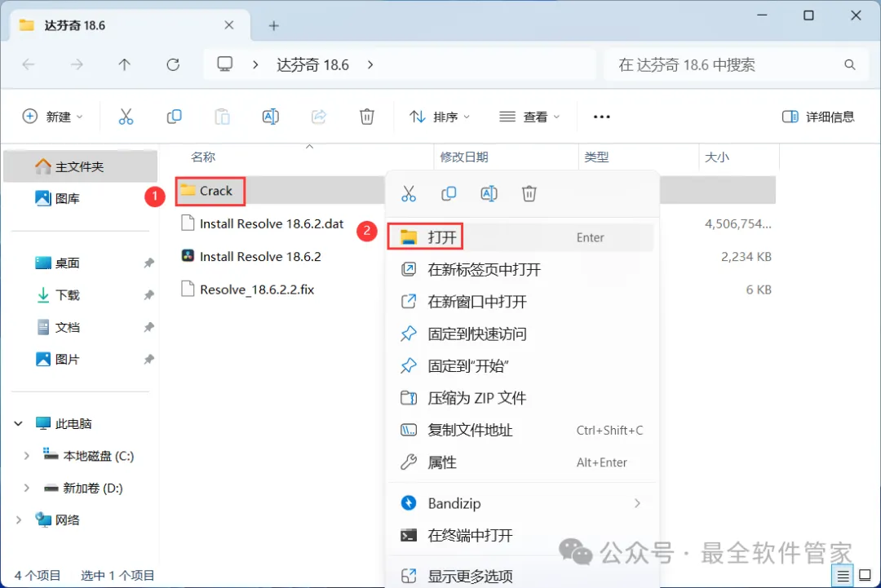
Task: Click the search box for 达芬奇 18.6
Action: 736,65
